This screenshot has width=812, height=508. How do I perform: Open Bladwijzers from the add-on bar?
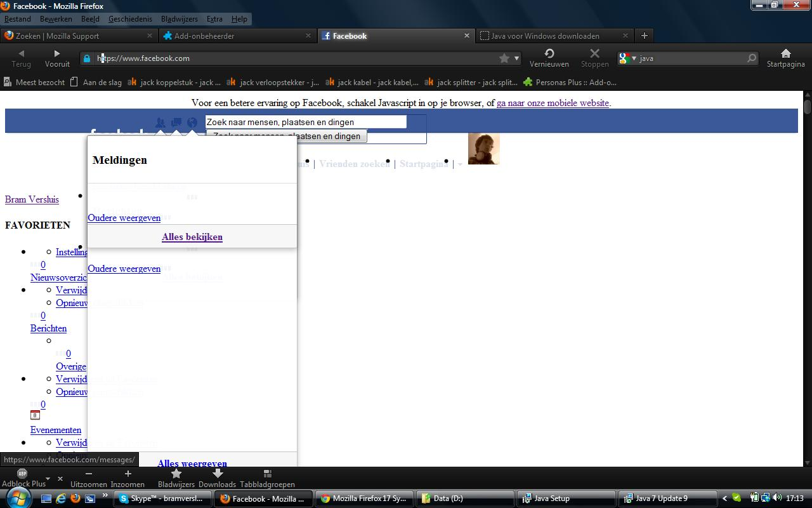coord(176,478)
